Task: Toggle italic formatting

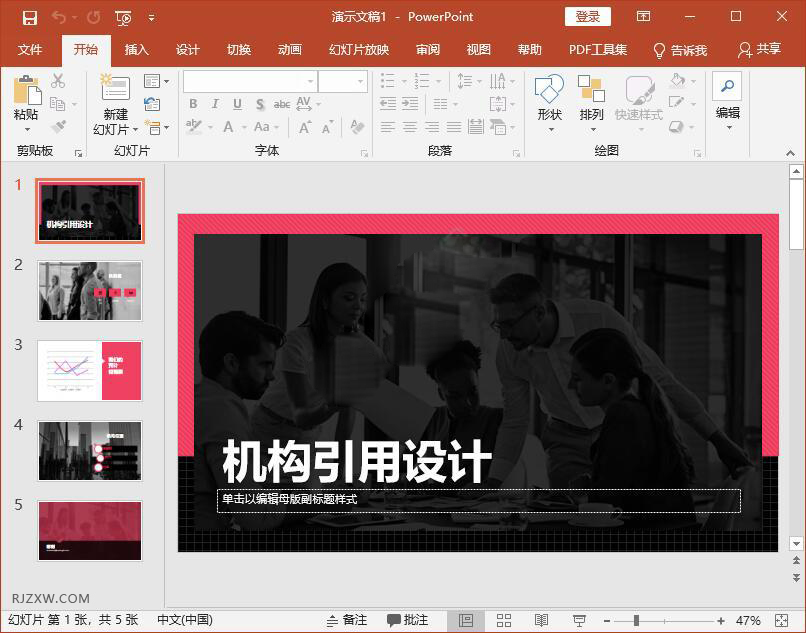Action: [x=215, y=103]
